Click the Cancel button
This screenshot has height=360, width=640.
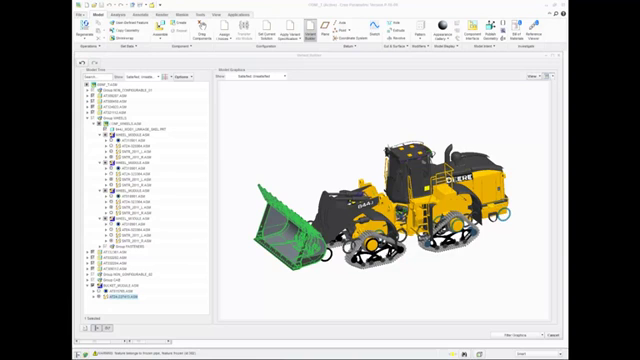553,335
